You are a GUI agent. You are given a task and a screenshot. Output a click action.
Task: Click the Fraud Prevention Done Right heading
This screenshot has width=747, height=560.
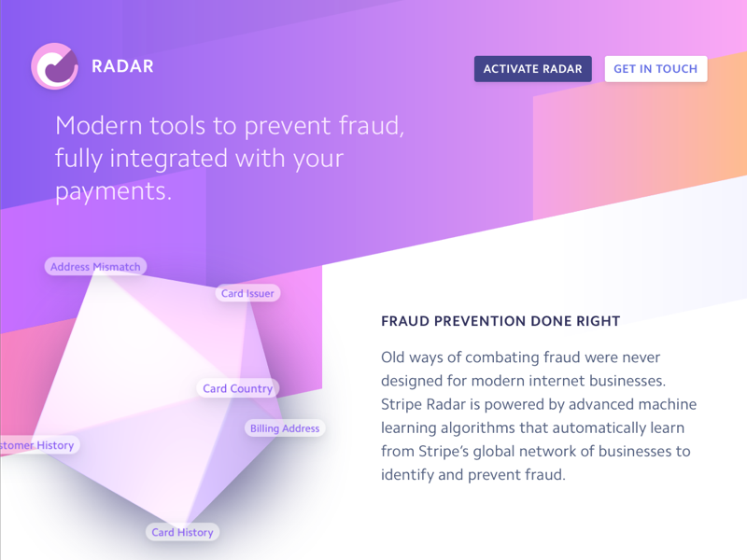click(x=500, y=321)
